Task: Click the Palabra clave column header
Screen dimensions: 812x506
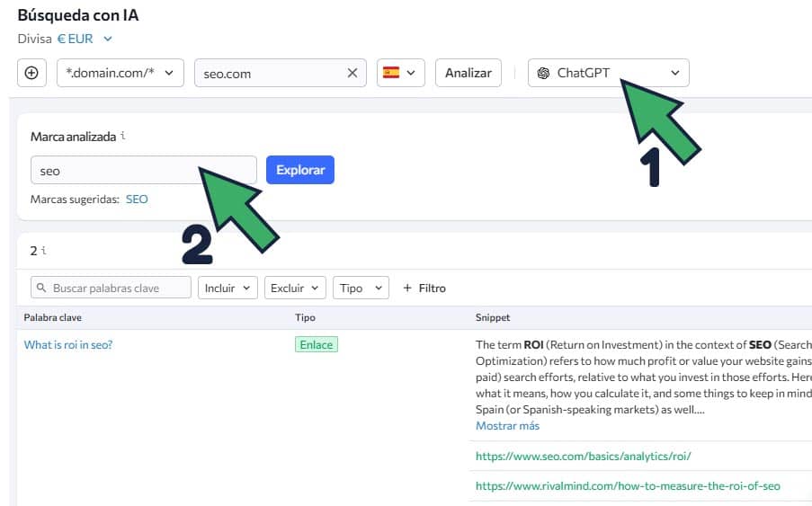Action: (53, 317)
